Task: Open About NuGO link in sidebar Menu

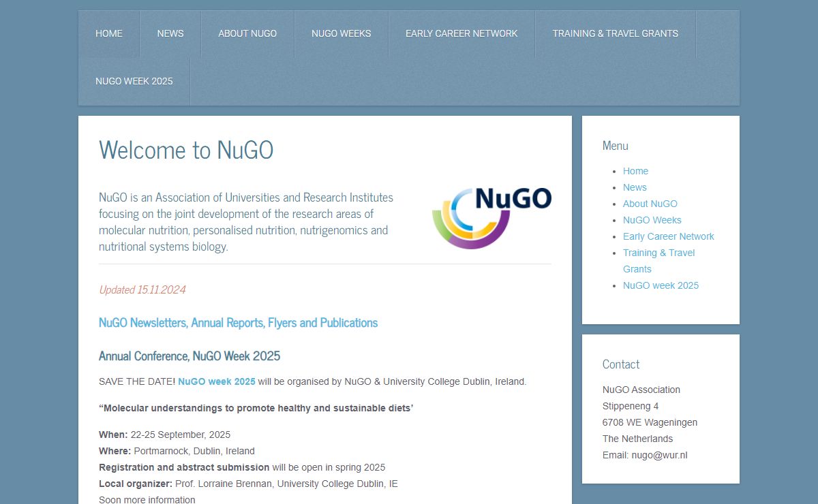Action: coord(650,204)
